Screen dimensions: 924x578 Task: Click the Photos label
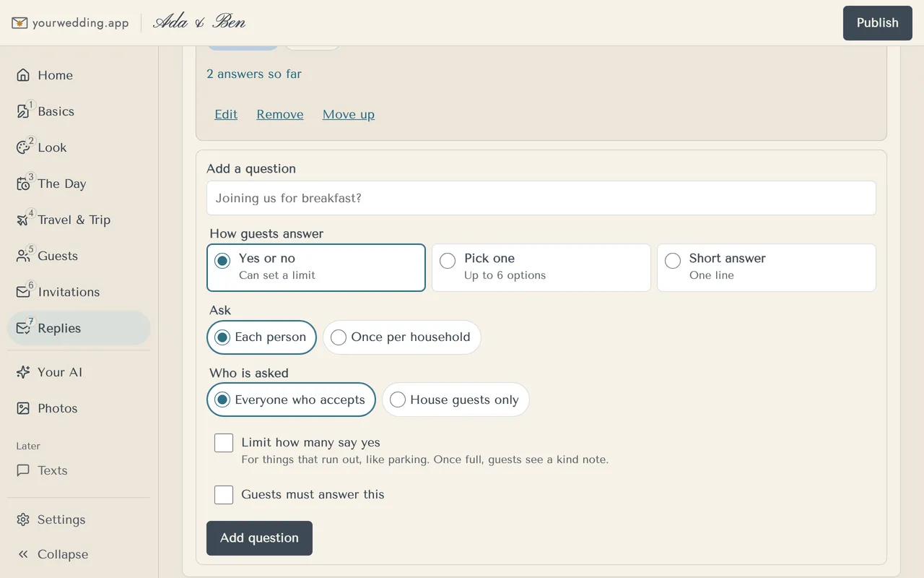click(58, 408)
